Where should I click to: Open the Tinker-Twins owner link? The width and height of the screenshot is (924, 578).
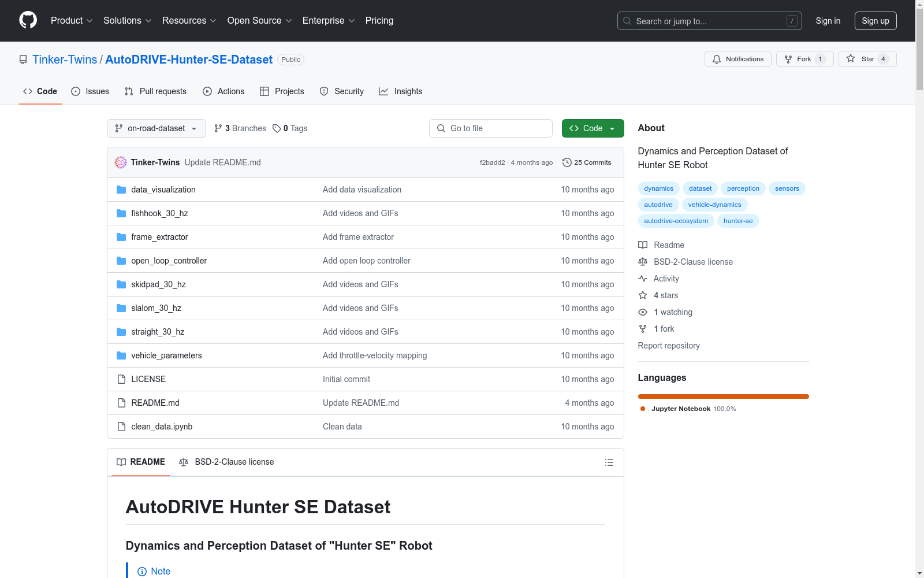pos(65,60)
